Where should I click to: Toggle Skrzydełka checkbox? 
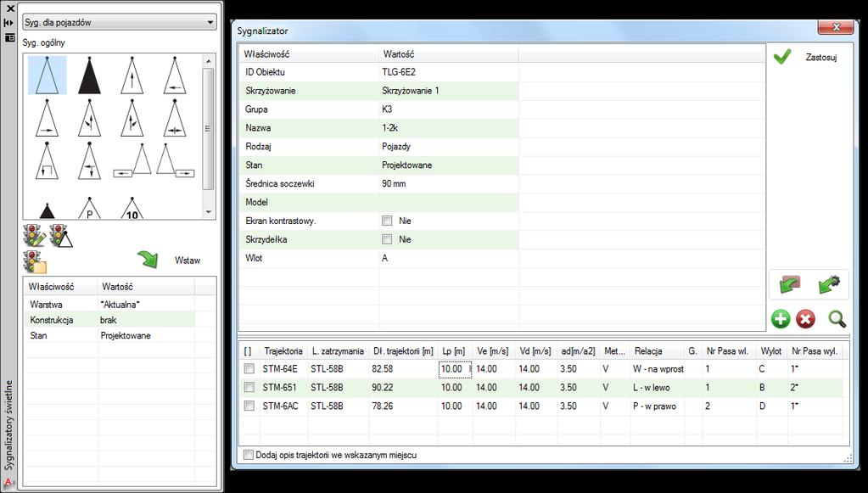click(387, 239)
